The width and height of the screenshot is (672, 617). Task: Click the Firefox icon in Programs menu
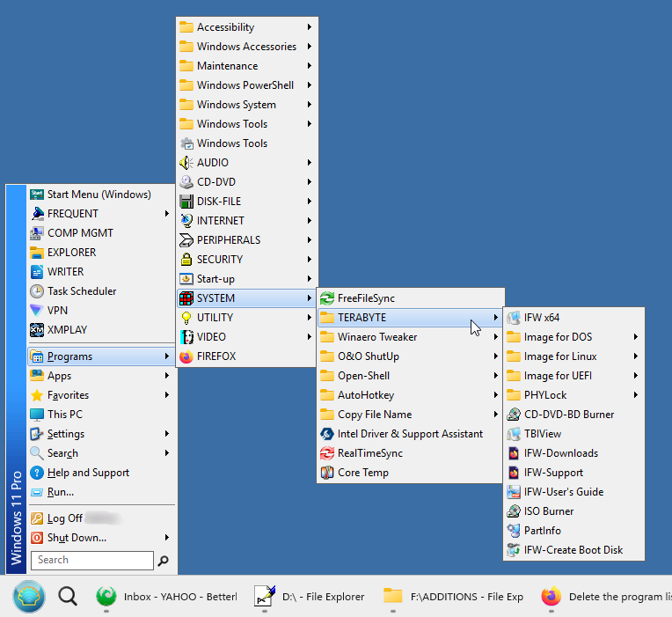(x=186, y=356)
